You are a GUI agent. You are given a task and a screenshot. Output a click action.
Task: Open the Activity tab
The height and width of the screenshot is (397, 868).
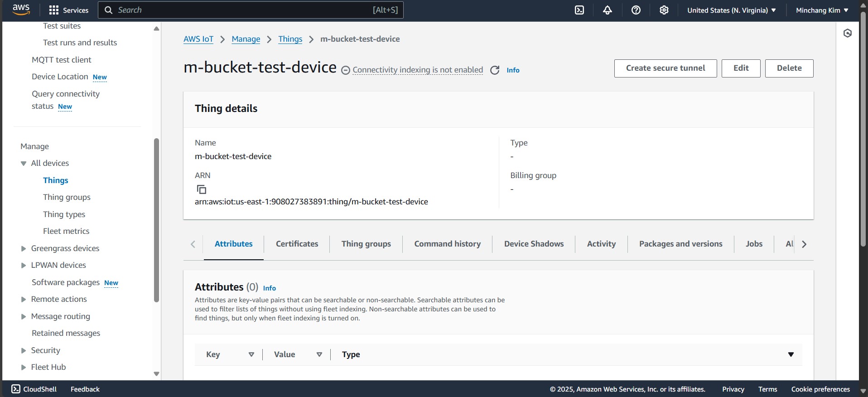click(601, 244)
